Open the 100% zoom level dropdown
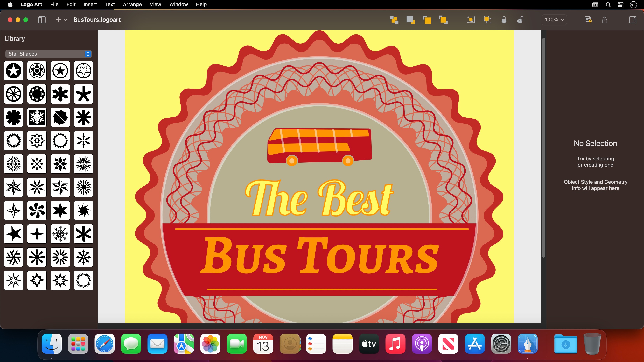Image resolution: width=644 pixels, height=362 pixels. coord(554,20)
